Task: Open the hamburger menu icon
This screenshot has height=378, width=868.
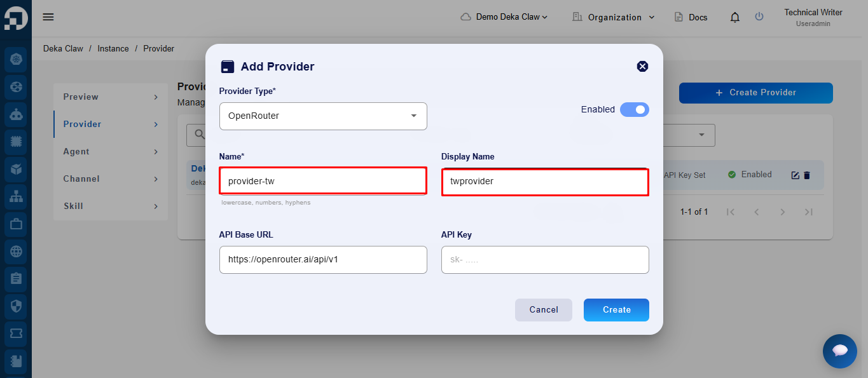Action: (x=48, y=17)
